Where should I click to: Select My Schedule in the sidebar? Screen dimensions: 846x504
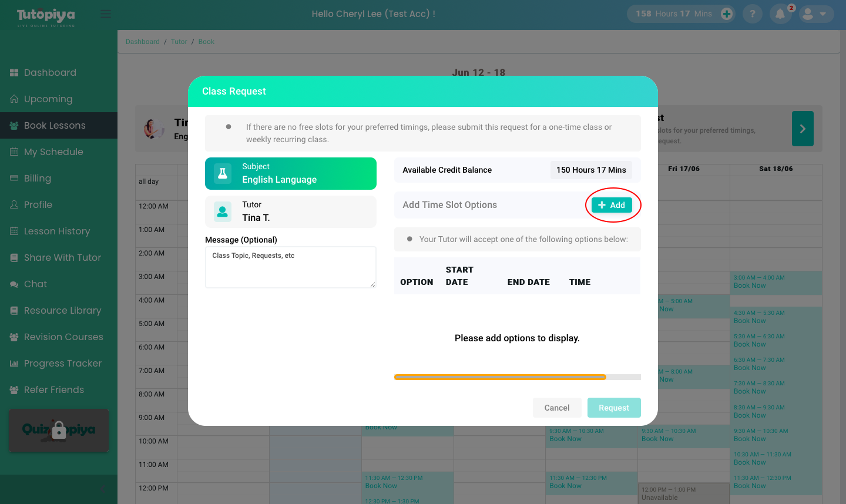(53, 152)
